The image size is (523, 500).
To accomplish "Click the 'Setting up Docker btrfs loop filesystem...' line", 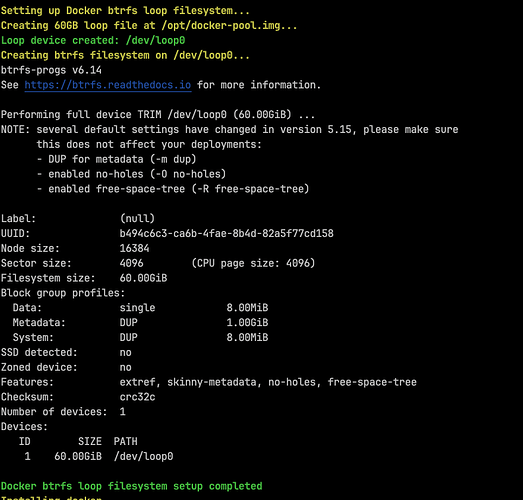I will click(x=125, y=11).
